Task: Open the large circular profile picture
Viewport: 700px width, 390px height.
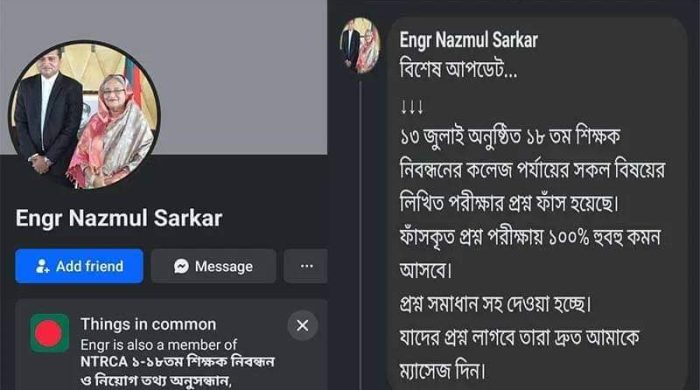Action: (x=84, y=116)
